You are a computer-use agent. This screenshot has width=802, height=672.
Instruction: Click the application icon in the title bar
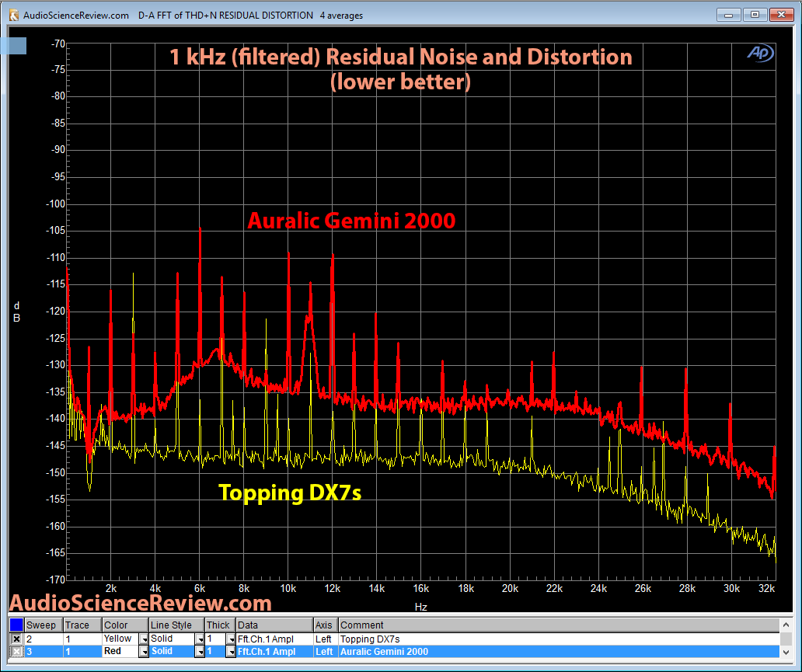pos(14,15)
